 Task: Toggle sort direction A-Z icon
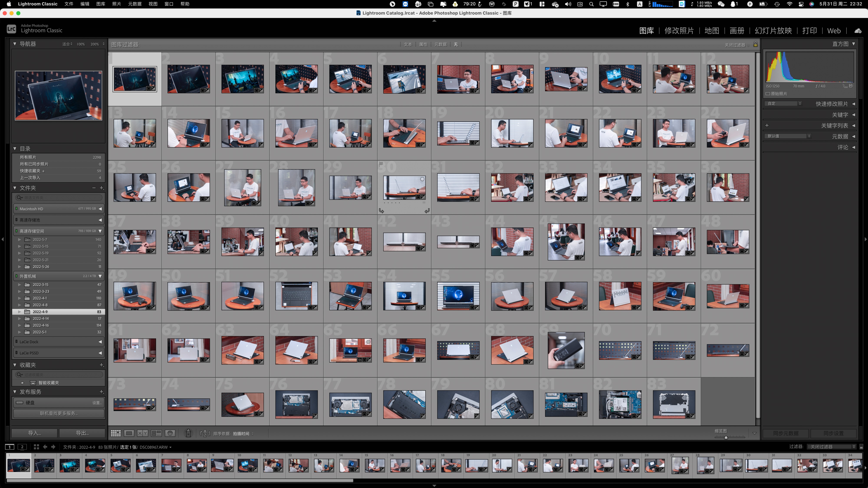[x=205, y=433]
